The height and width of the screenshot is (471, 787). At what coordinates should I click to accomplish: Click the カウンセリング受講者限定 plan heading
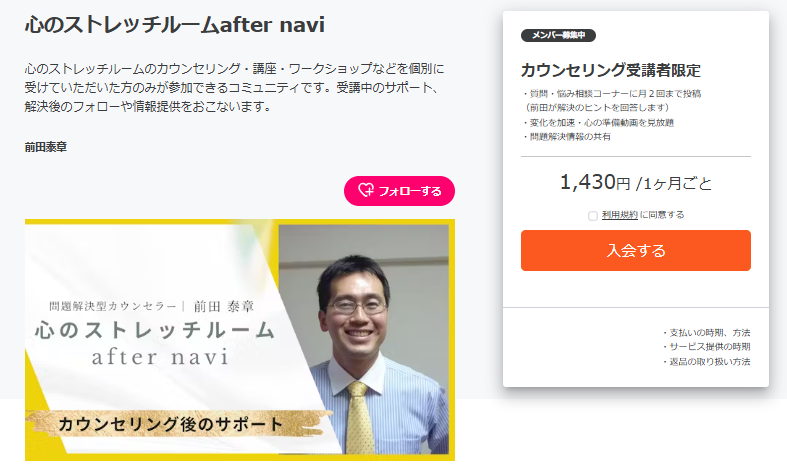click(610, 70)
